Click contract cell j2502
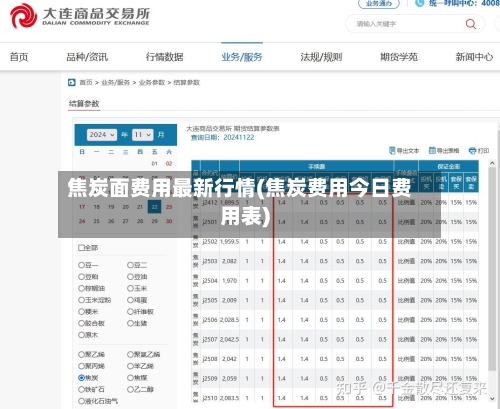 click(x=210, y=242)
